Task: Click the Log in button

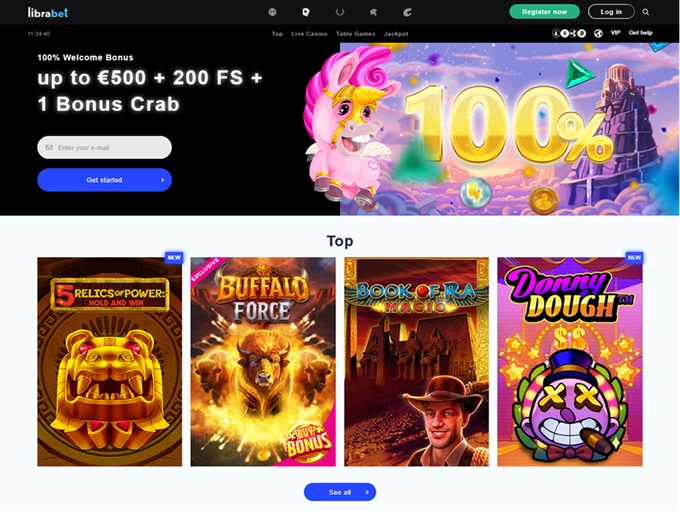Action: click(x=611, y=12)
